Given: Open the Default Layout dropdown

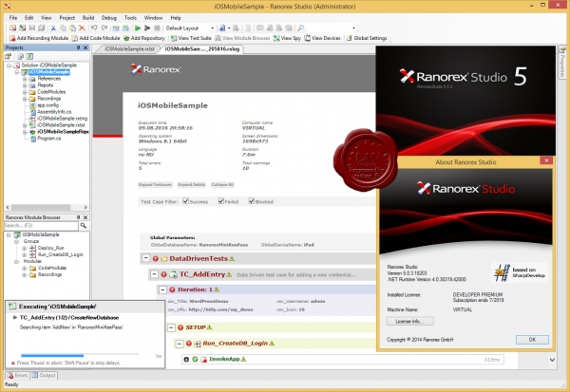Looking at the screenshot, I should 212,28.
